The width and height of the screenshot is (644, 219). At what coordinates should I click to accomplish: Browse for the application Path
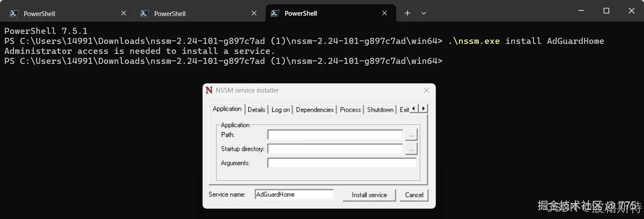point(411,135)
